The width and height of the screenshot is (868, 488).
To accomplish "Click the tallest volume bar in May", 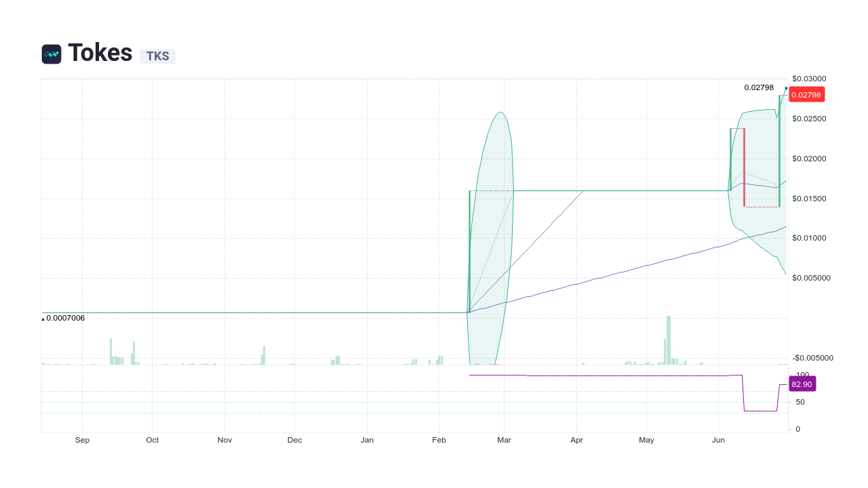I will click(x=669, y=340).
